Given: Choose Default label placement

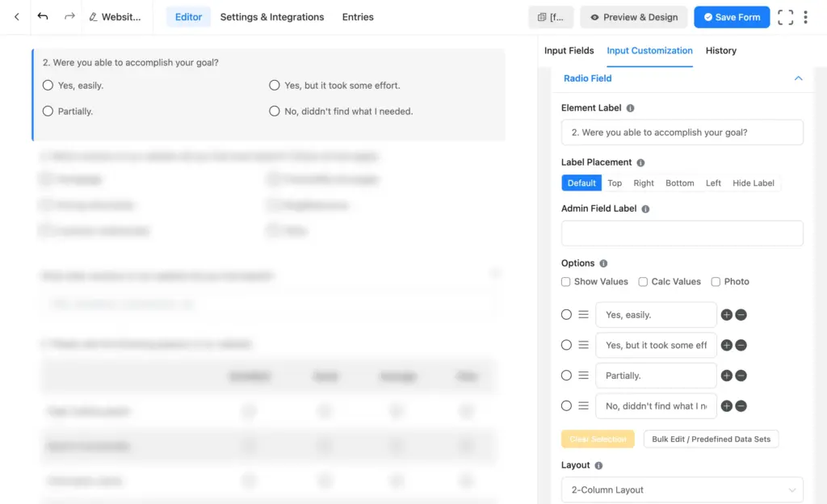Looking at the screenshot, I should click(581, 183).
